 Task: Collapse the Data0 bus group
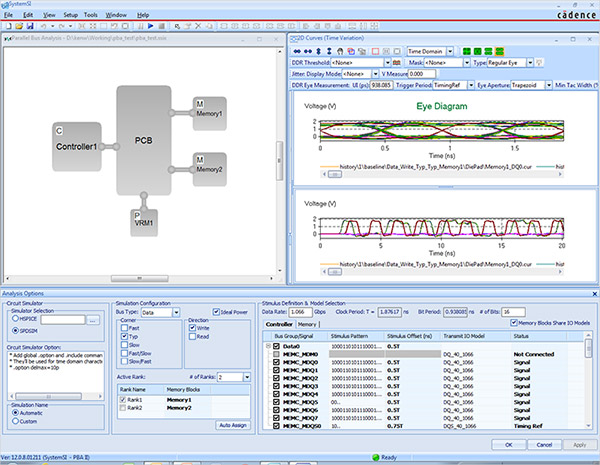(268, 346)
